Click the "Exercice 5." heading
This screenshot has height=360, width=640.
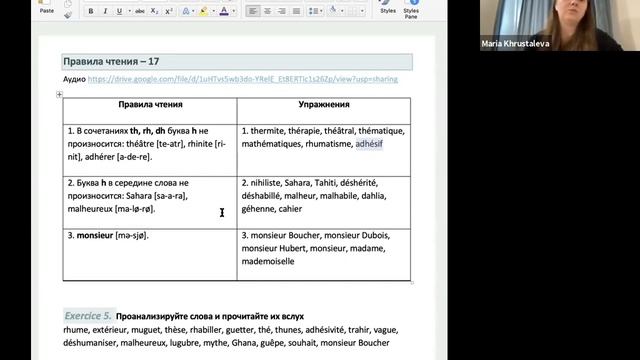(88, 316)
